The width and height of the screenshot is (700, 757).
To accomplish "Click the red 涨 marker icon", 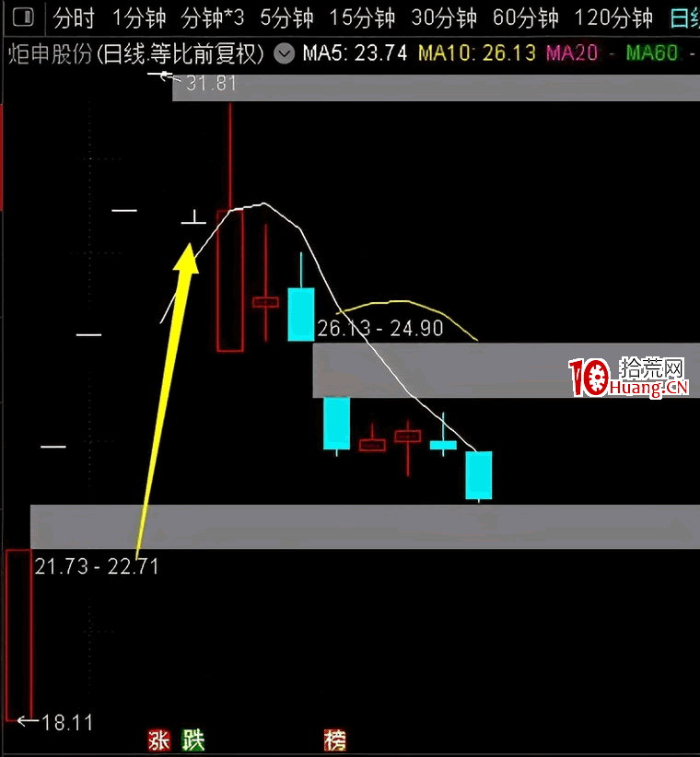I will (158, 740).
